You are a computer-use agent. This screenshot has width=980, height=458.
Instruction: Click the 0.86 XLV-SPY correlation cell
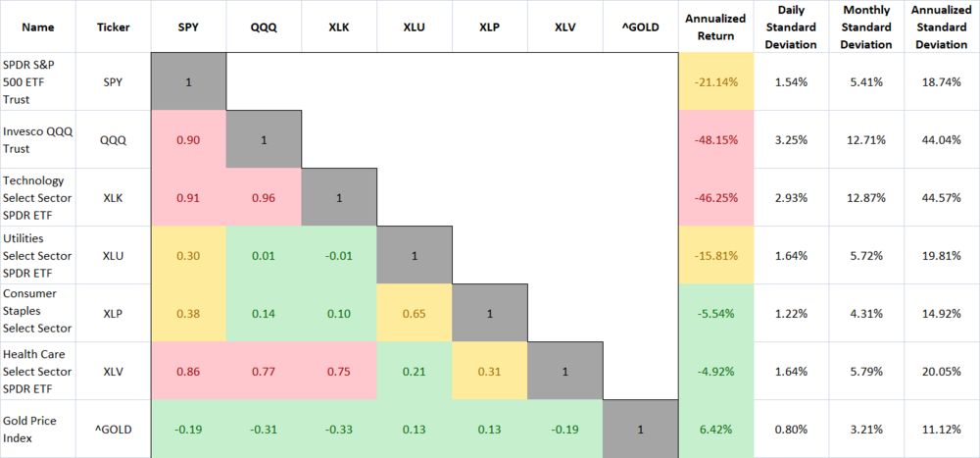pos(188,371)
